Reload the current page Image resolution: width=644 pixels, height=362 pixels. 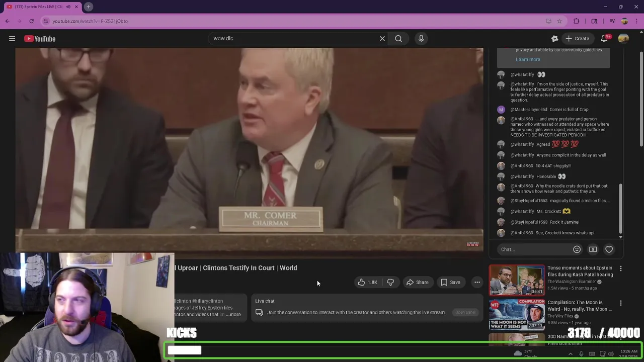(31, 21)
